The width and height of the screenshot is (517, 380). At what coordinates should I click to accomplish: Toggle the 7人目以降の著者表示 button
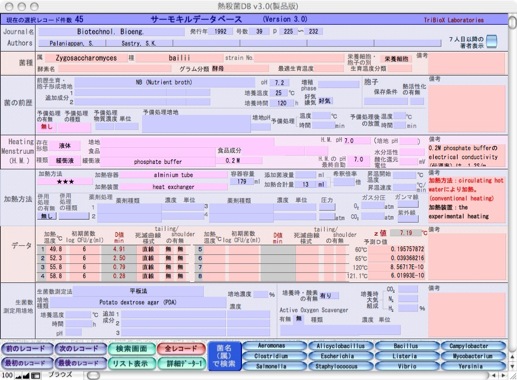[491, 41]
